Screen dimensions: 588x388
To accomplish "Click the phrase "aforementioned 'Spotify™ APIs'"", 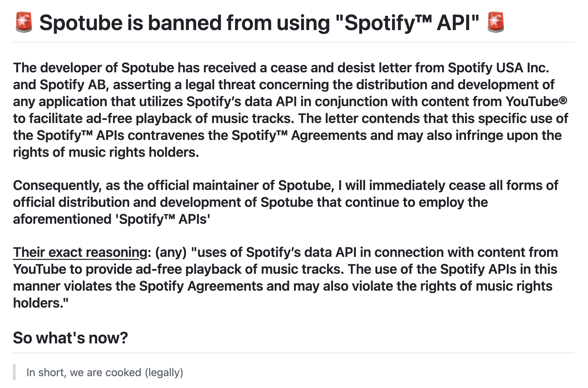I will pos(112,219).
